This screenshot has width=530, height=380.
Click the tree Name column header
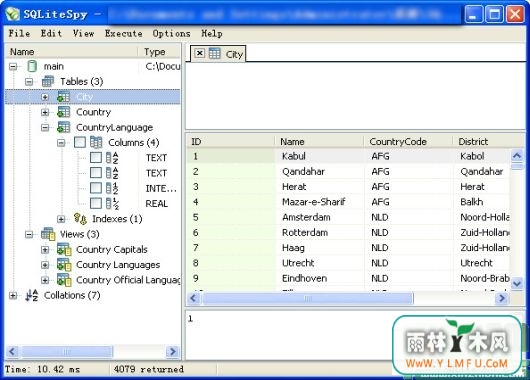pos(72,52)
